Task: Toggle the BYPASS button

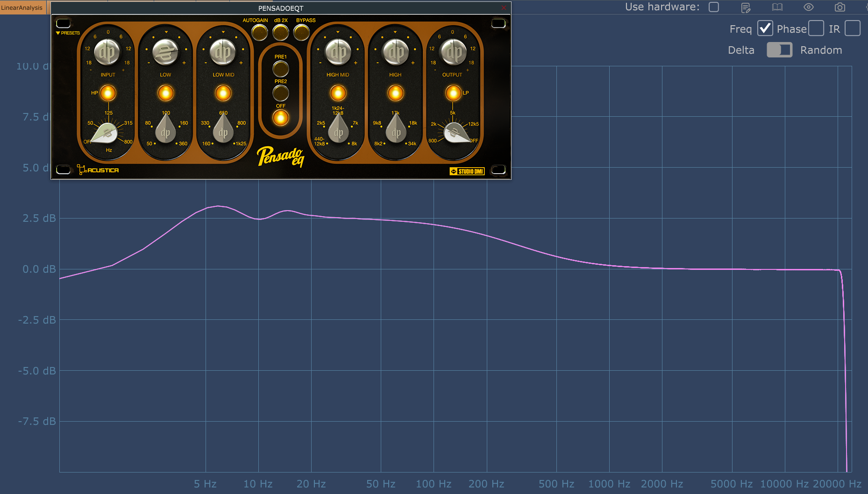Action: pos(301,32)
